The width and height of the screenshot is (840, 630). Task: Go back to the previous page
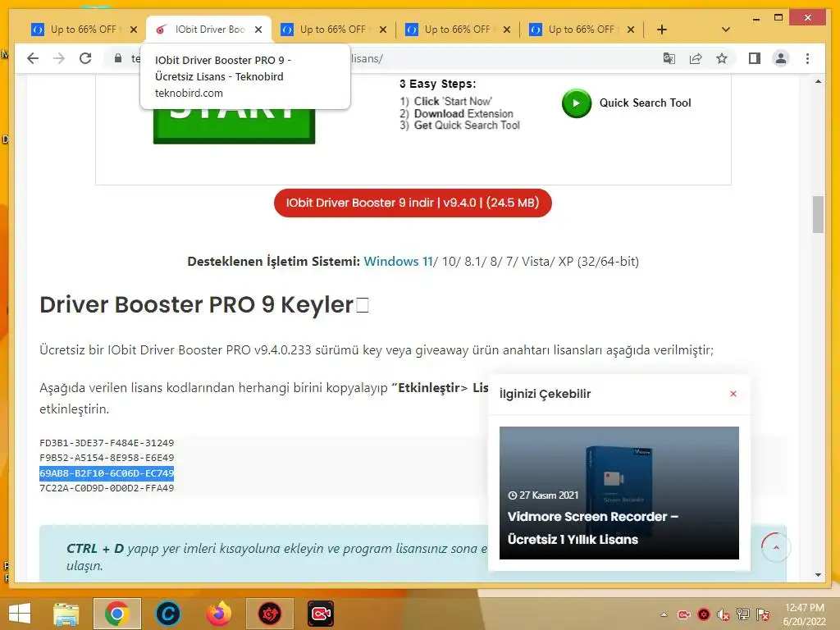point(33,58)
